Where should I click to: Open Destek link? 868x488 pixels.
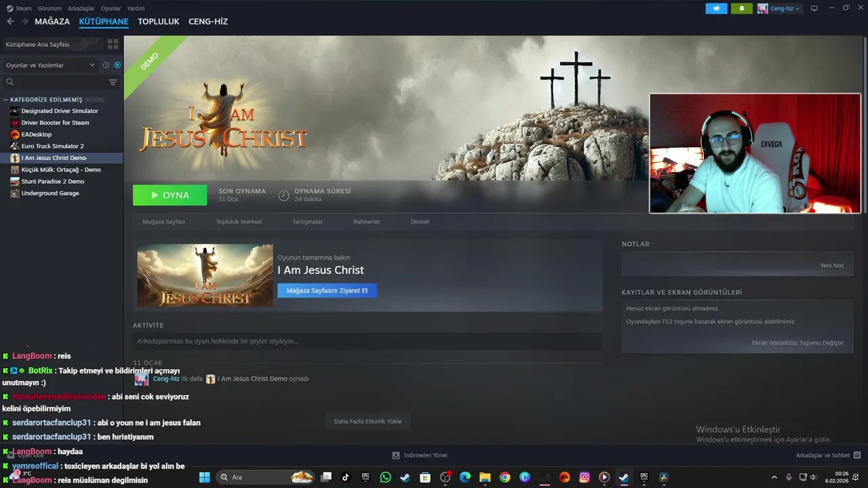(x=420, y=222)
